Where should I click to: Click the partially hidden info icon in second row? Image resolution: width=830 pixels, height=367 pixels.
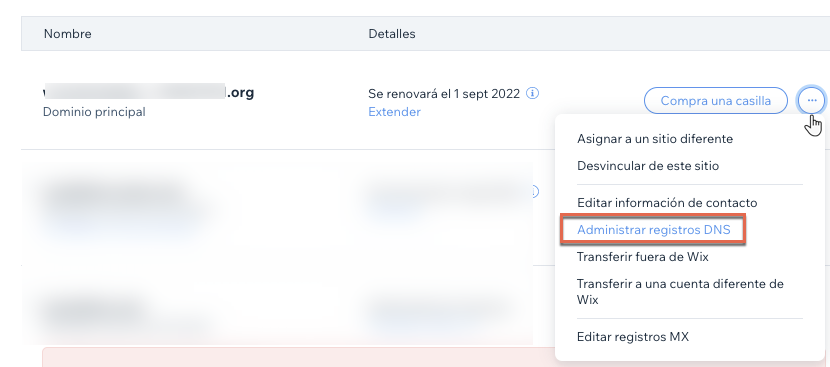pos(535,192)
